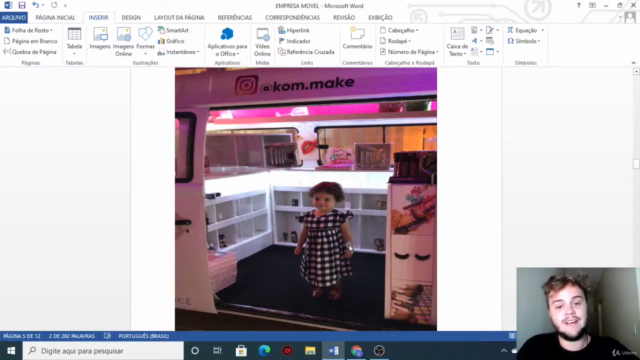This screenshot has width=640, height=360.
Task: Switch to the DESIGN ribbon tab
Action: (131, 18)
